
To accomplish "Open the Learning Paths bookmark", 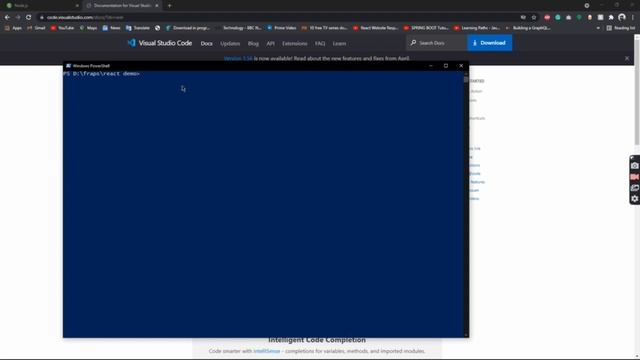I will click(x=477, y=28).
